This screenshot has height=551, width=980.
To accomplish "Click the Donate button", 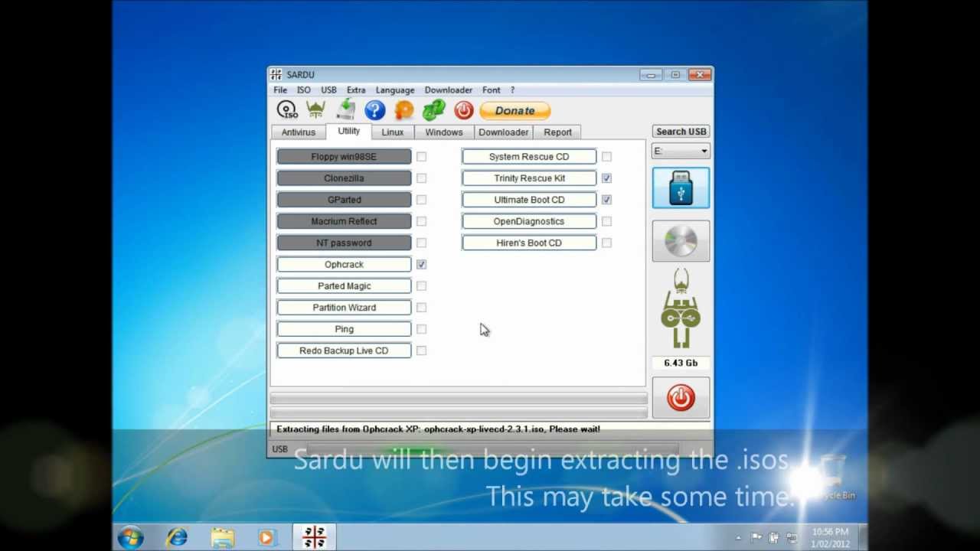I will 514,110.
